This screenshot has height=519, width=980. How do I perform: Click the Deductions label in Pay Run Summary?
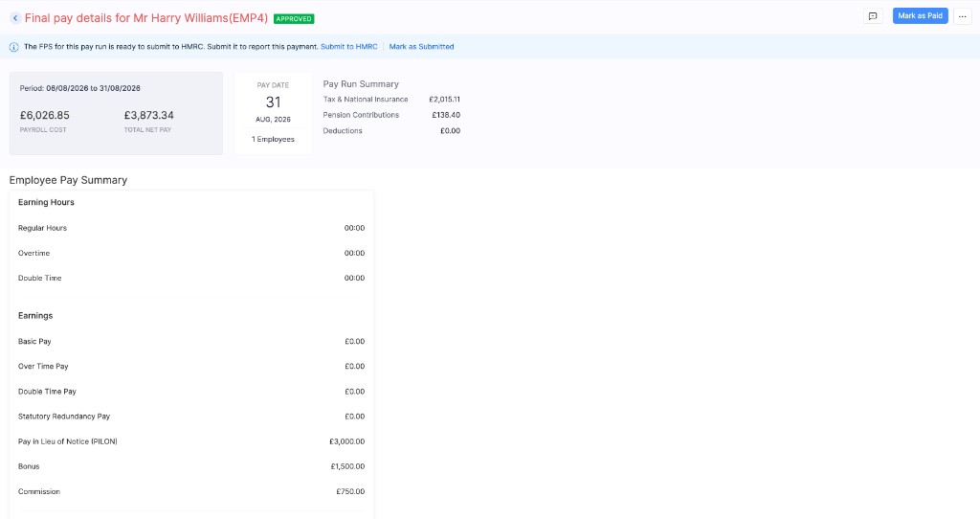coord(343,130)
